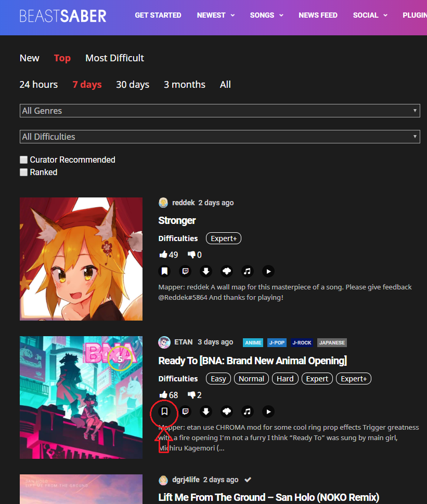The image size is (427, 504).
Task: Enable the Ranked checkbox
Action: (23, 173)
